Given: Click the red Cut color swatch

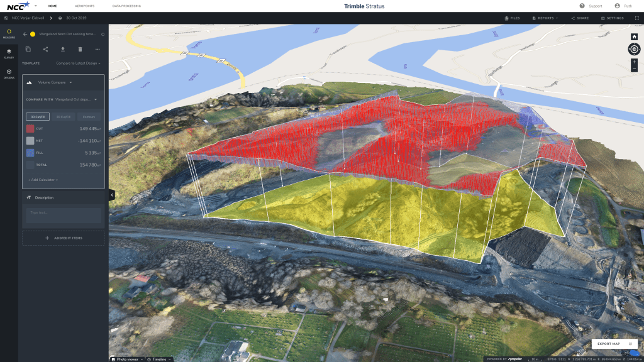Looking at the screenshot, I should pos(30,128).
